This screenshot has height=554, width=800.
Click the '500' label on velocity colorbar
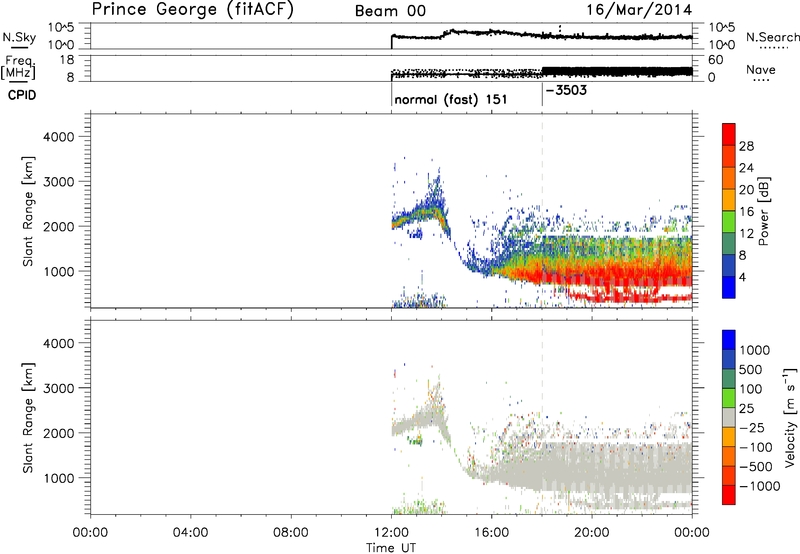point(751,370)
